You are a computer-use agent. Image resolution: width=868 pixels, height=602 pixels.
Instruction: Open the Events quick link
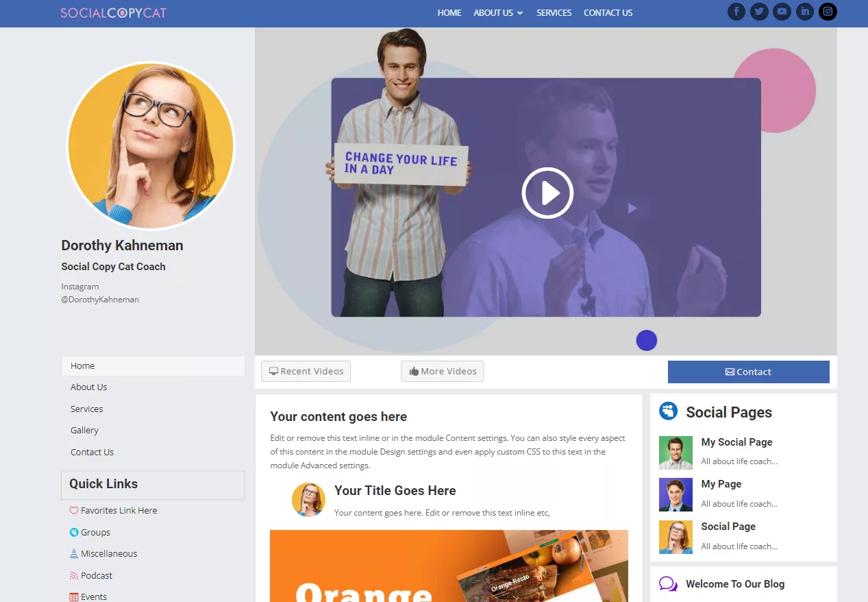pyautogui.click(x=94, y=597)
